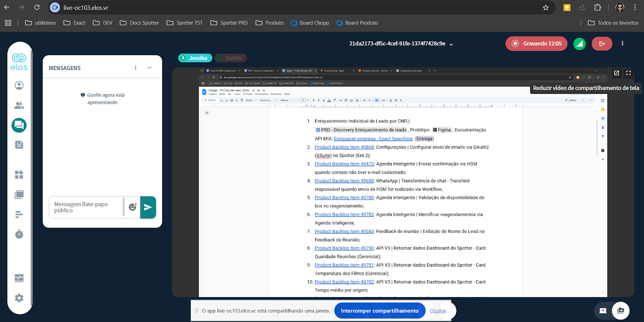Image resolution: width=644 pixels, height=322 pixels.
Task: Bookmark this page with the star icon
Action: (x=545, y=8)
